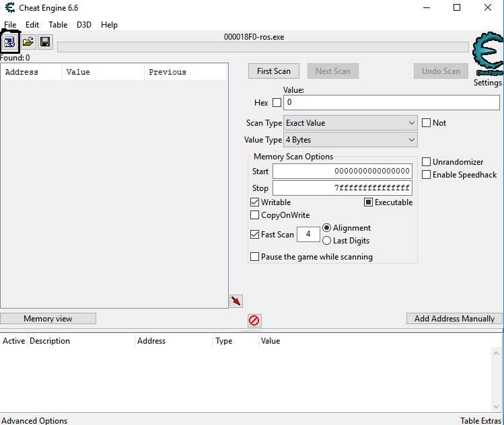Screen dimensions: 504x425
Task: Enable CopyOnWrite memory option
Action: coord(254,215)
